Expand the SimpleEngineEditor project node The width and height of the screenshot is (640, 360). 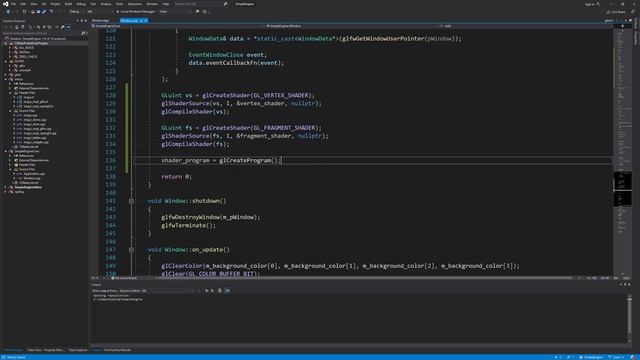click(x=6, y=187)
